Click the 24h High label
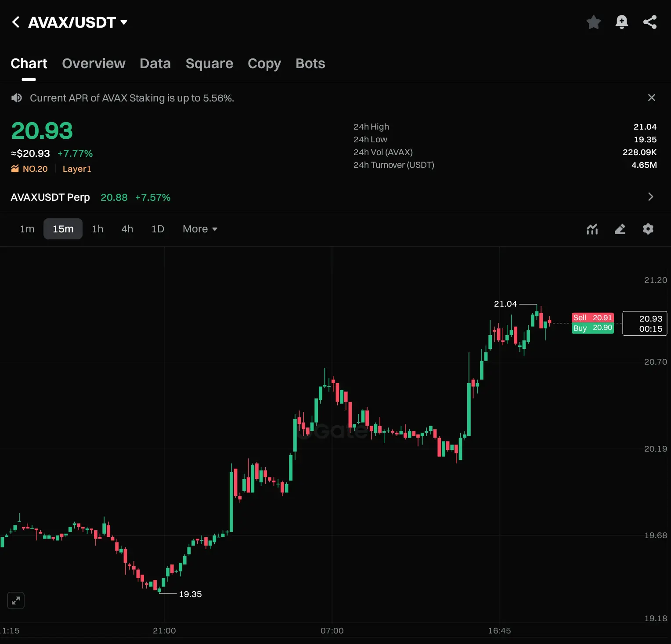The image size is (671, 644). coord(371,127)
